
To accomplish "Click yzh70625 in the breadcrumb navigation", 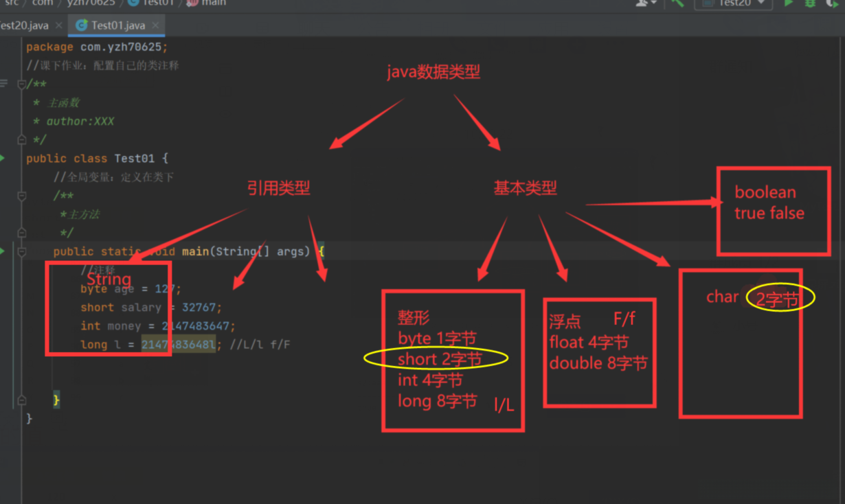I will click(x=90, y=3).
